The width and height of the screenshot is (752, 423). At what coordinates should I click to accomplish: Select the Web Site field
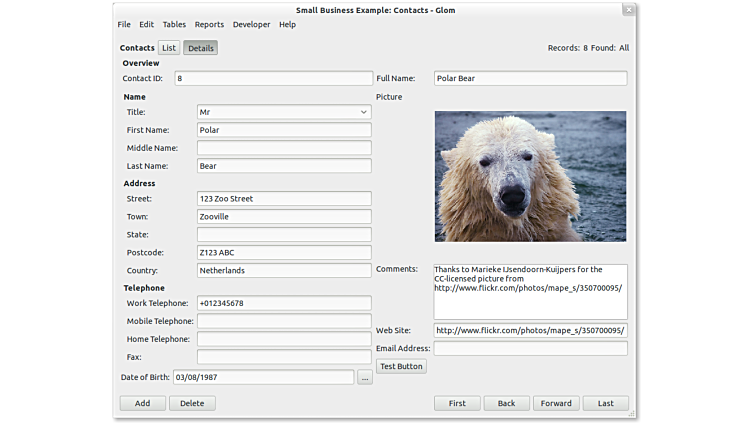530,330
